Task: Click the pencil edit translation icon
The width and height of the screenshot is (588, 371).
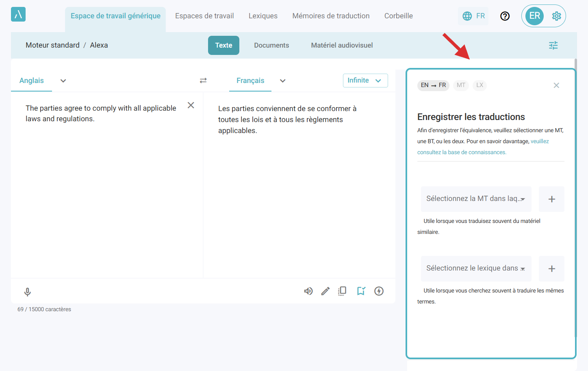Action: tap(325, 291)
